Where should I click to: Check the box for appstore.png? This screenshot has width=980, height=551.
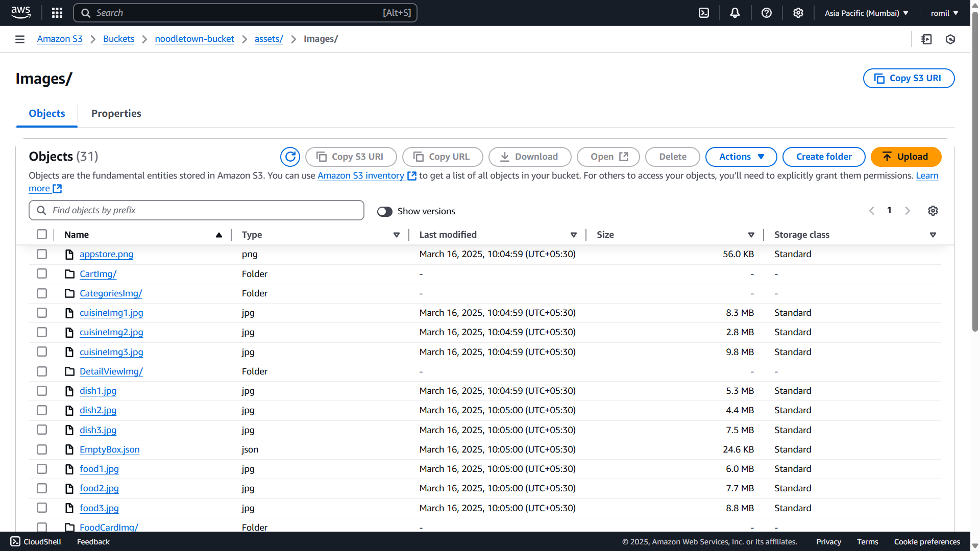tap(42, 254)
